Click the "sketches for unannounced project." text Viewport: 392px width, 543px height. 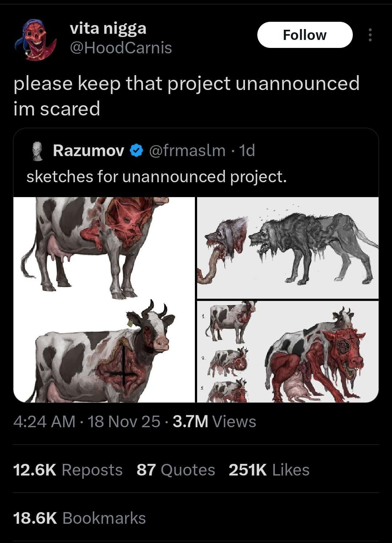pos(156,177)
